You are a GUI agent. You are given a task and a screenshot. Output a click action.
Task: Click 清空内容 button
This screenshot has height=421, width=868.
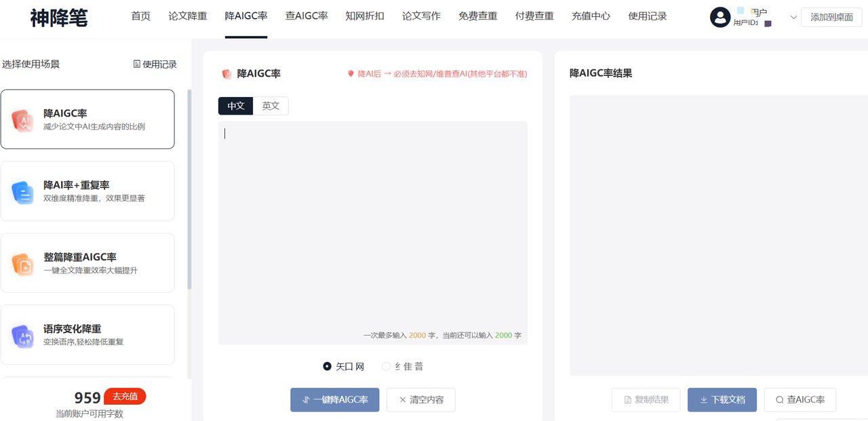[421, 400]
